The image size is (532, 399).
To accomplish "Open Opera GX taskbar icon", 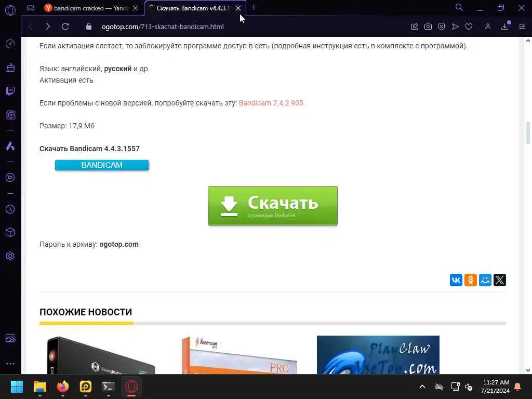I will pos(131,387).
